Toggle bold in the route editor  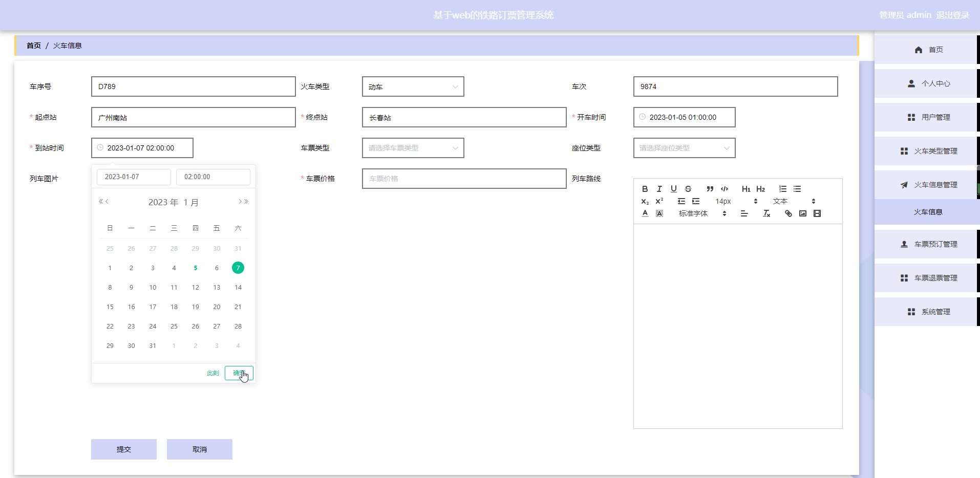click(645, 189)
